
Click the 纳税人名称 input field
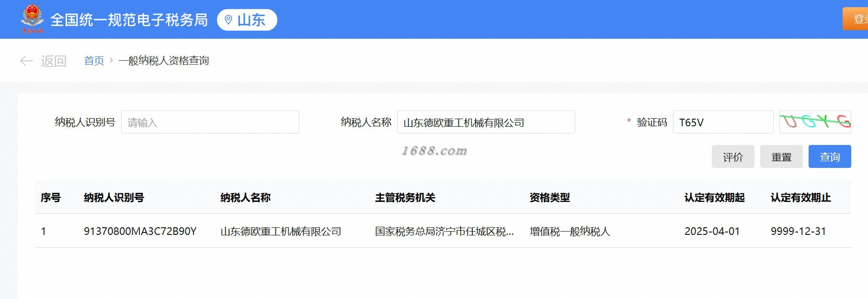pos(486,122)
